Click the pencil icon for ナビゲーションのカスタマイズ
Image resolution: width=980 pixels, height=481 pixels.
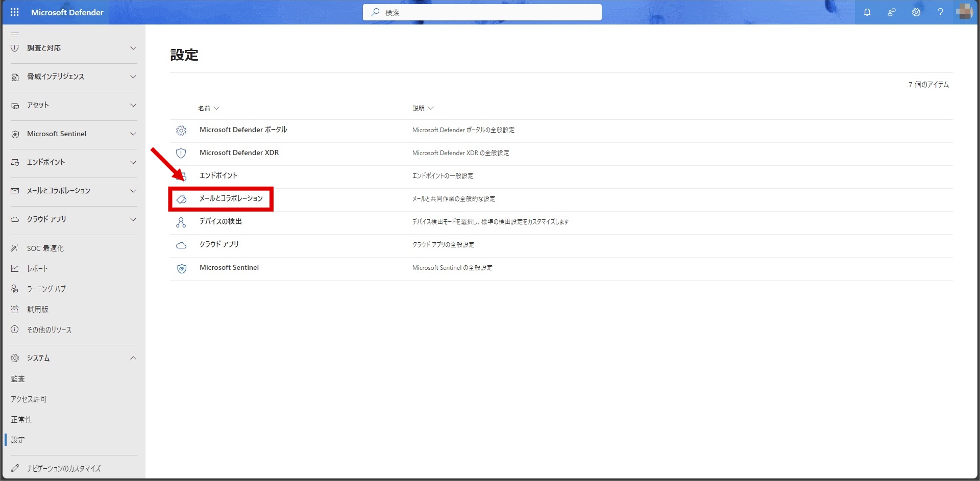click(15, 468)
